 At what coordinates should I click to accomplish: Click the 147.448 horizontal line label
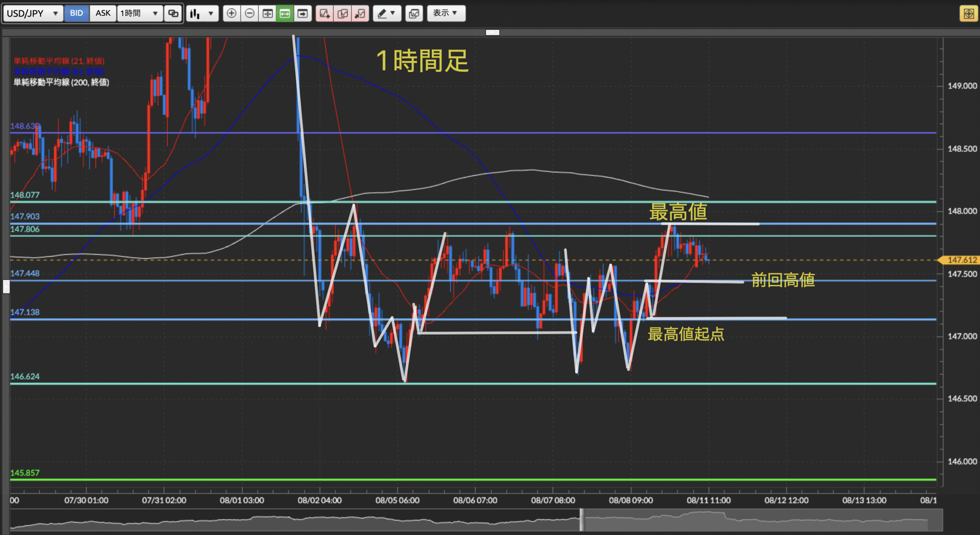click(25, 273)
